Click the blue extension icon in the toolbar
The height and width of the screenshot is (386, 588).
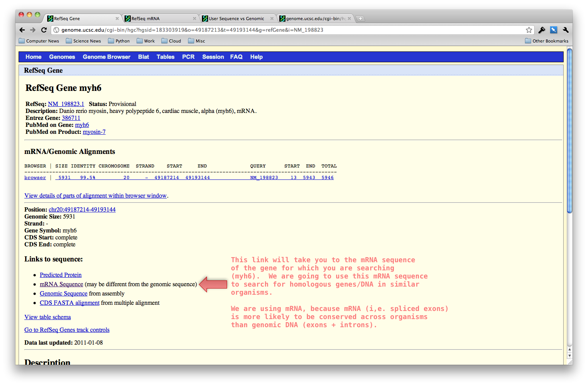554,30
